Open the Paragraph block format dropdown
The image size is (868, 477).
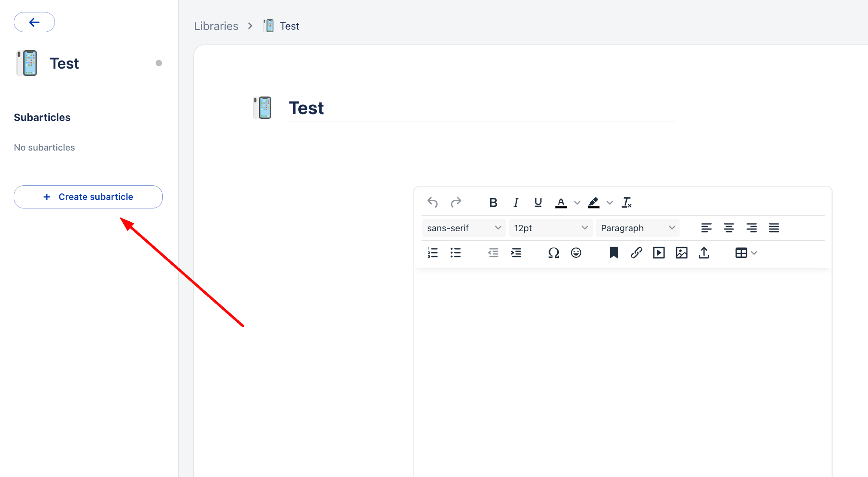pos(637,228)
